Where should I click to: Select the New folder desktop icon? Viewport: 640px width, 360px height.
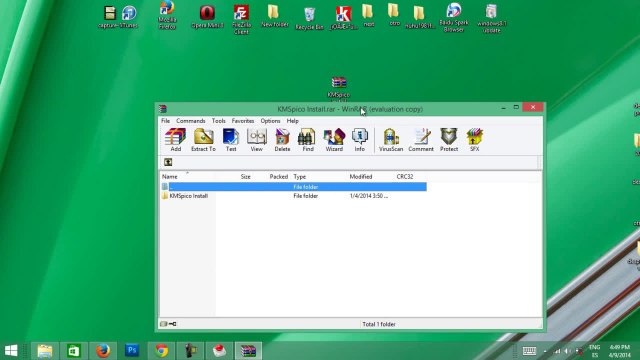point(275,16)
